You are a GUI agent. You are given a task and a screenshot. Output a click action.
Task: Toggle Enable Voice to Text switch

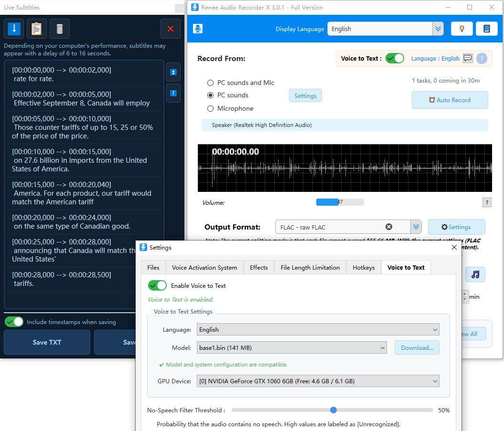click(157, 285)
